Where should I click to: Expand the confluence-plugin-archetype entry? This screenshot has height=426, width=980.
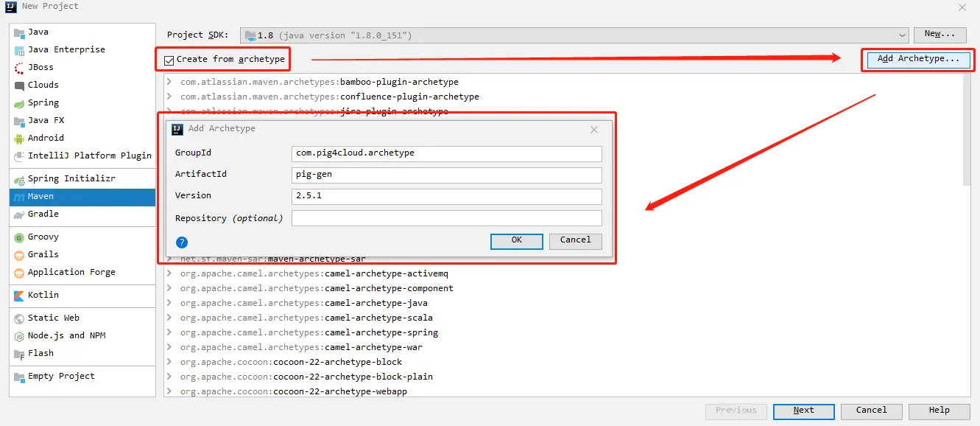(170, 97)
